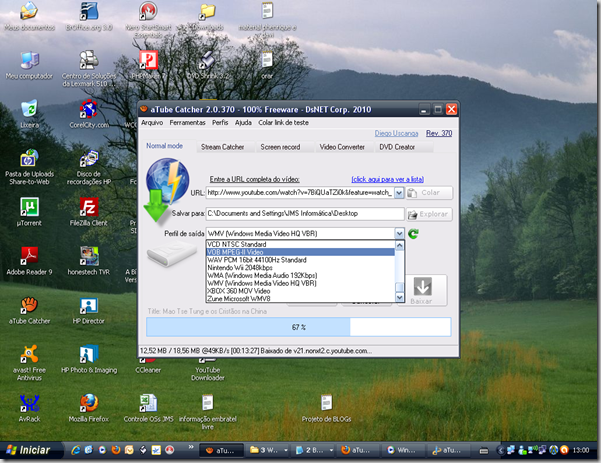
Task: Click the video URL input field
Action: coord(300,192)
